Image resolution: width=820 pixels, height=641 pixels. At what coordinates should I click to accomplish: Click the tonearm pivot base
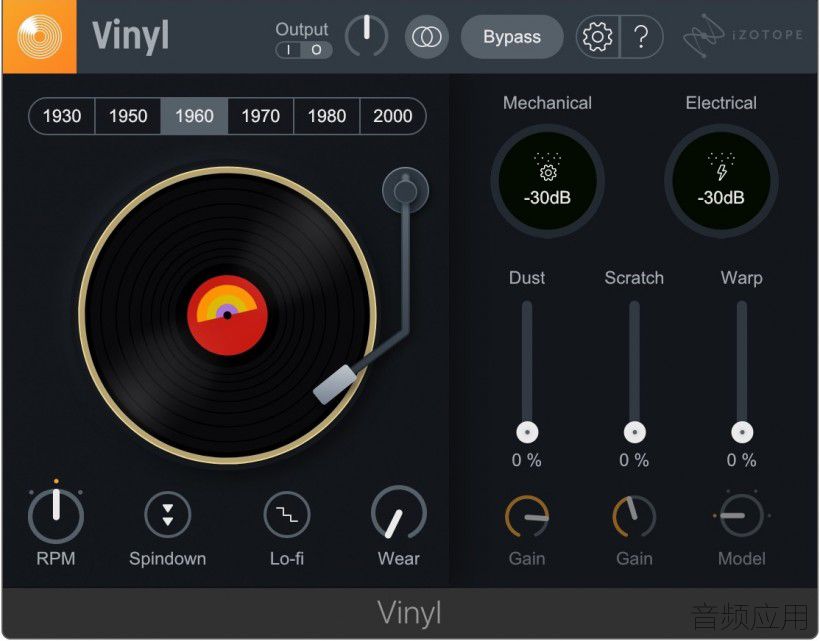[405, 191]
